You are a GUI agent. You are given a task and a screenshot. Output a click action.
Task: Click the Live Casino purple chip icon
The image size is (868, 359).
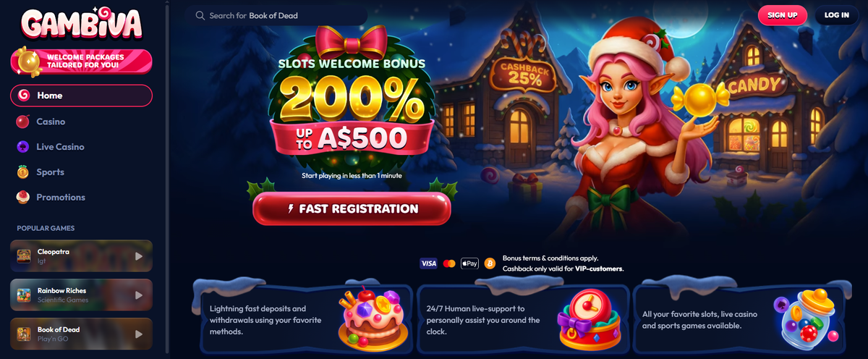(x=23, y=147)
